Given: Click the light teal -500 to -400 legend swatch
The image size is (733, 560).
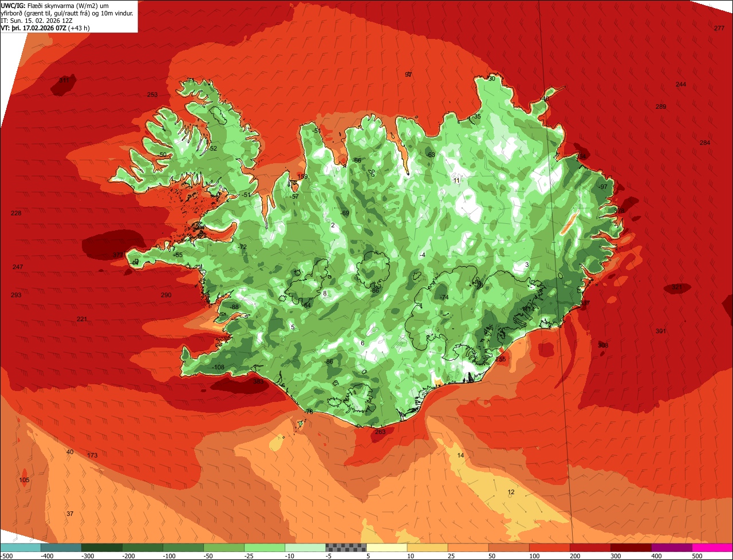Looking at the screenshot, I should point(21,547).
